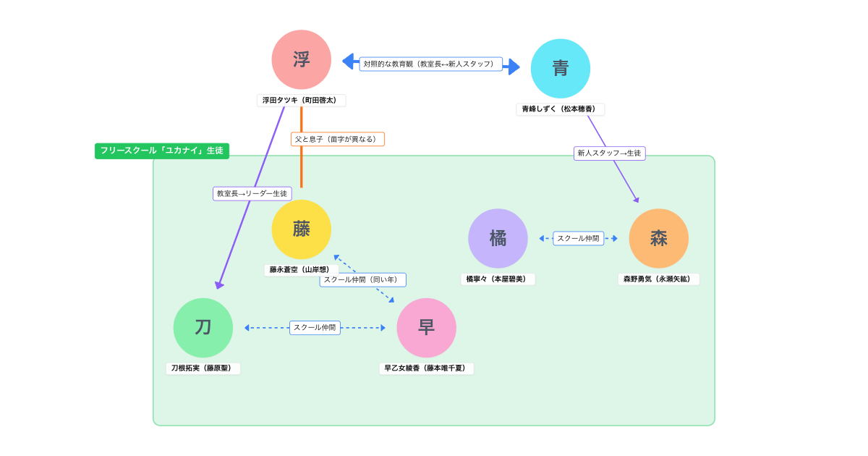
Task: Click the 浮田タツキ（町田啓太） name label
Action: pyautogui.click(x=302, y=100)
